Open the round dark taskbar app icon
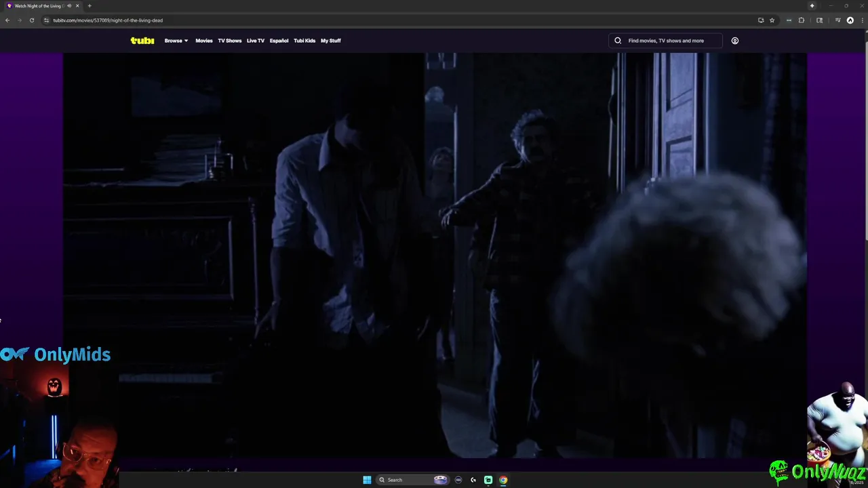Image resolution: width=868 pixels, height=488 pixels. click(458, 480)
